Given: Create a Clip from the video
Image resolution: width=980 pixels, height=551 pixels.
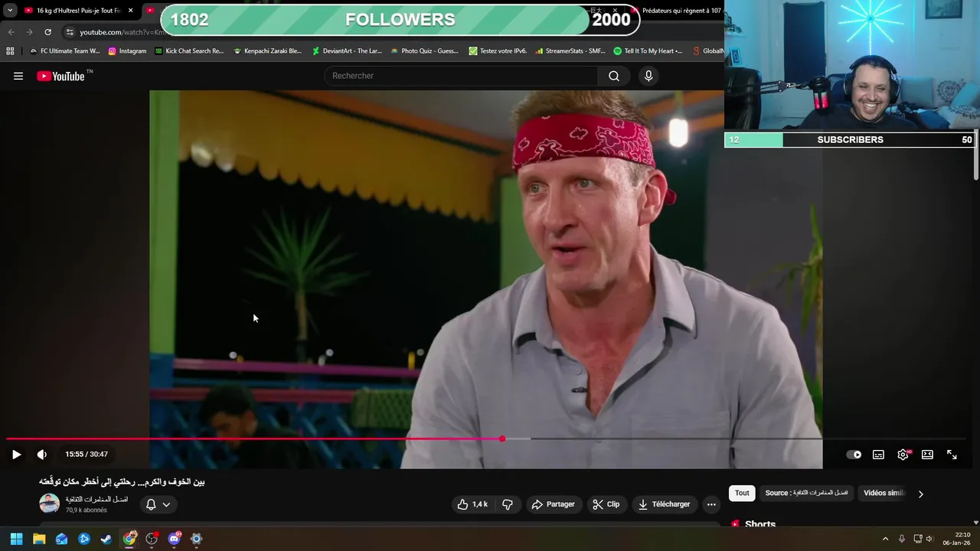Looking at the screenshot, I should click(x=606, y=504).
